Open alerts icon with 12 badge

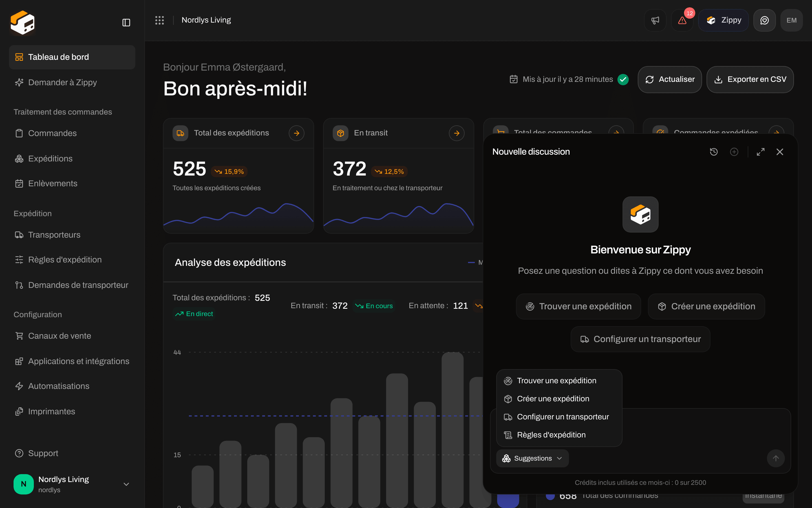tap(682, 20)
